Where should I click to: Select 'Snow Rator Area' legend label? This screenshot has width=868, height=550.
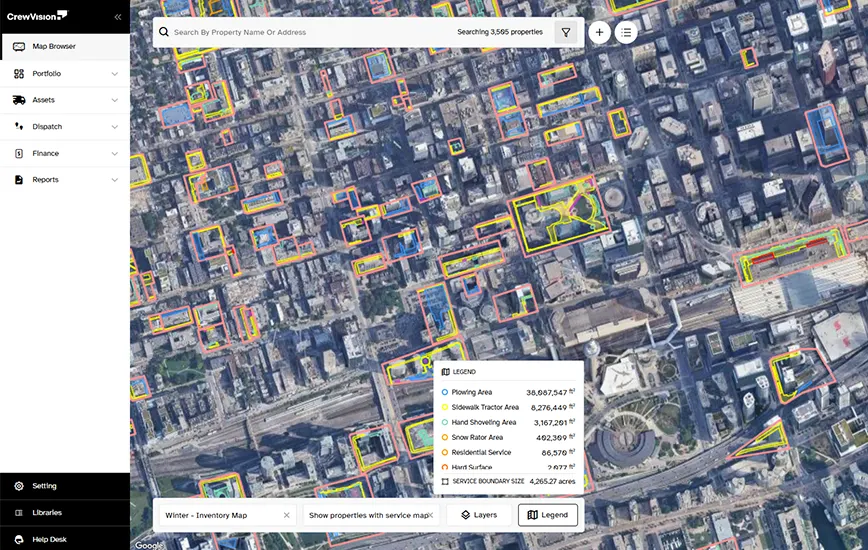[x=477, y=437]
